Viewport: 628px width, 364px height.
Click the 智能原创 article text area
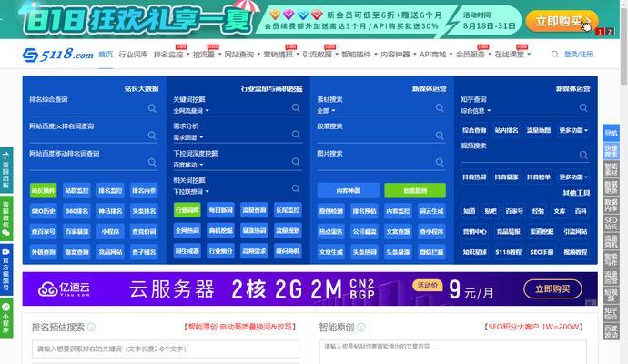coord(452,352)
